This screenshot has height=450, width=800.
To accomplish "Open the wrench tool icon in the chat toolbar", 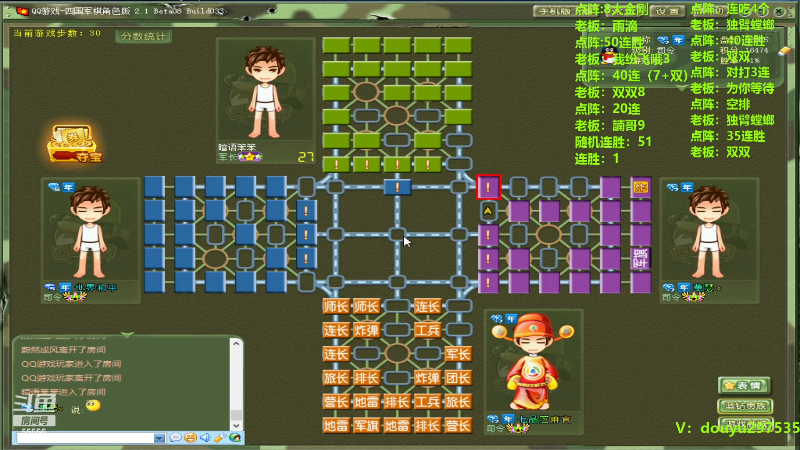I will pos(220,438).
